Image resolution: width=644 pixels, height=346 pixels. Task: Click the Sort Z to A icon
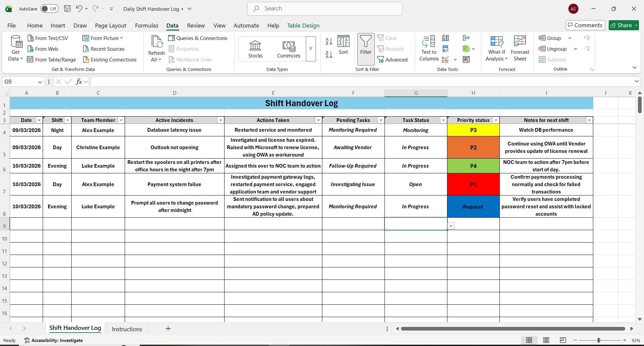click(329, 54)
